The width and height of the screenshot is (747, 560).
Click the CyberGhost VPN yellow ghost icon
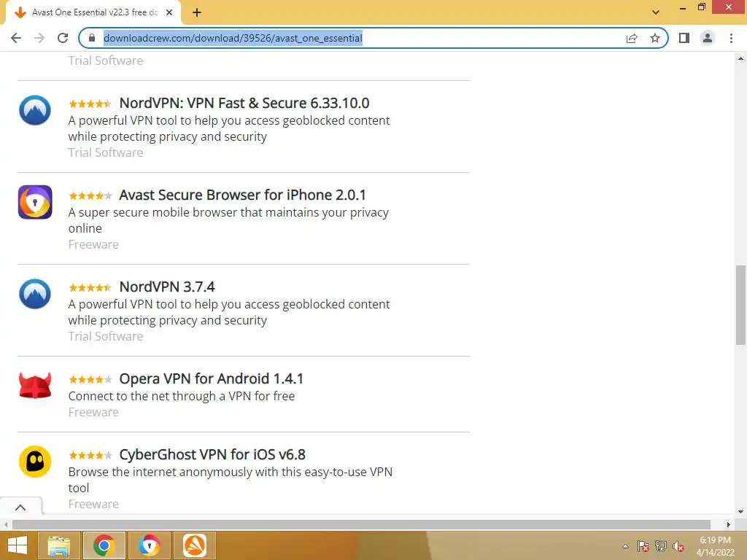[35, 462]
